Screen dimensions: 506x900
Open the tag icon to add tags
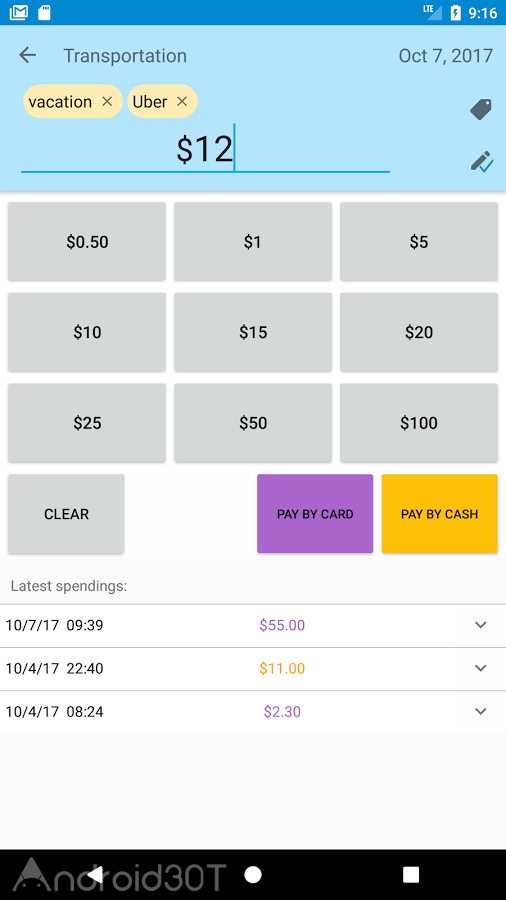tap(481, 109)
